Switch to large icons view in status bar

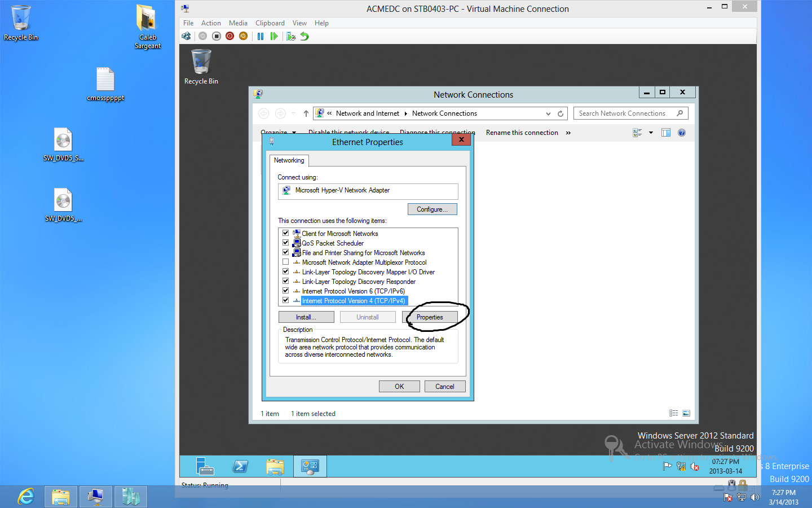pyautogui.click(x=686, y=413)
